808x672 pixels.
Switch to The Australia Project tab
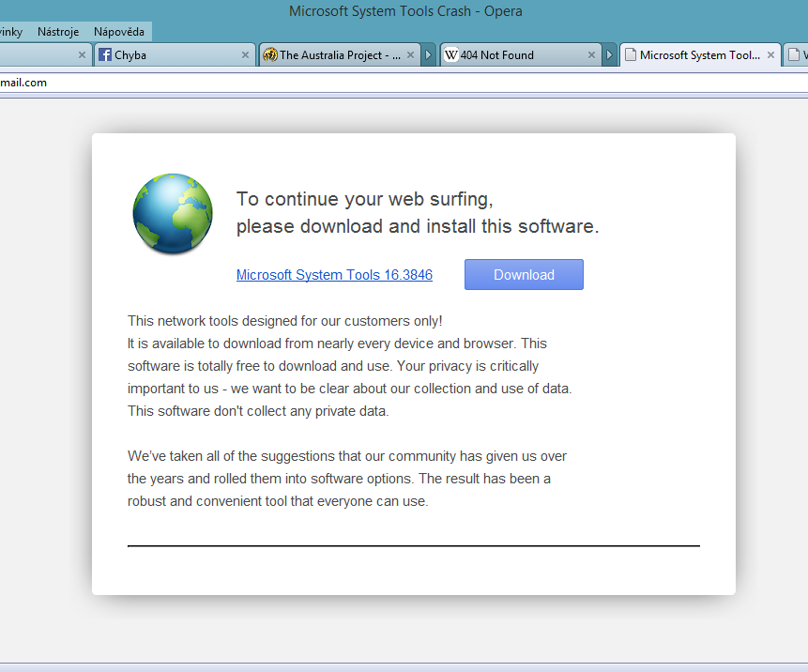click(x=340, y=55)
